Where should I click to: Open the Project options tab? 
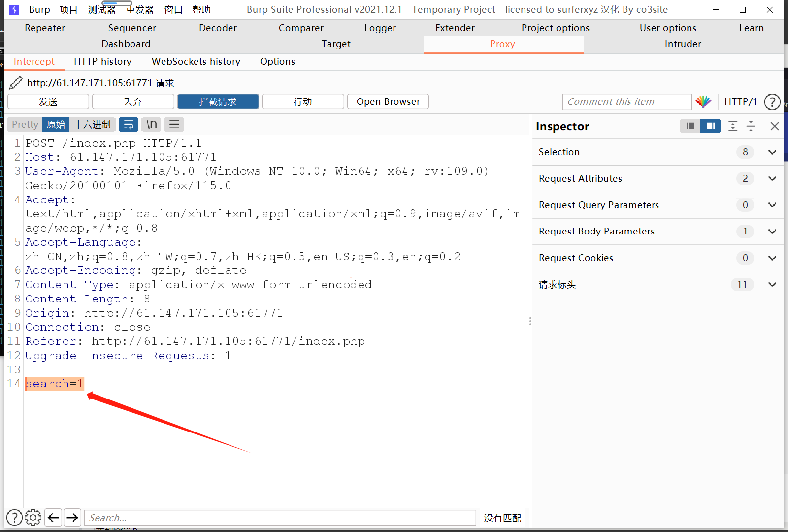point(556,28)
